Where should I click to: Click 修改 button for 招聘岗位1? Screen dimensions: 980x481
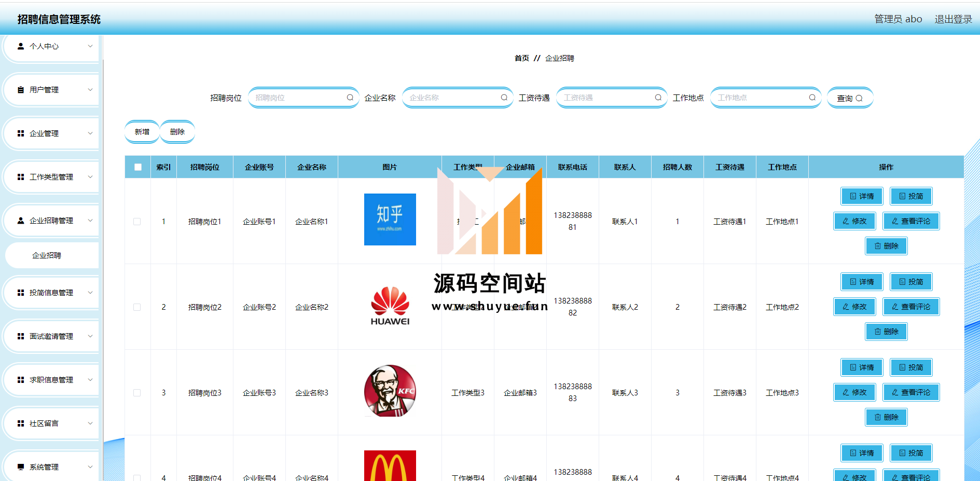[854, 221]
